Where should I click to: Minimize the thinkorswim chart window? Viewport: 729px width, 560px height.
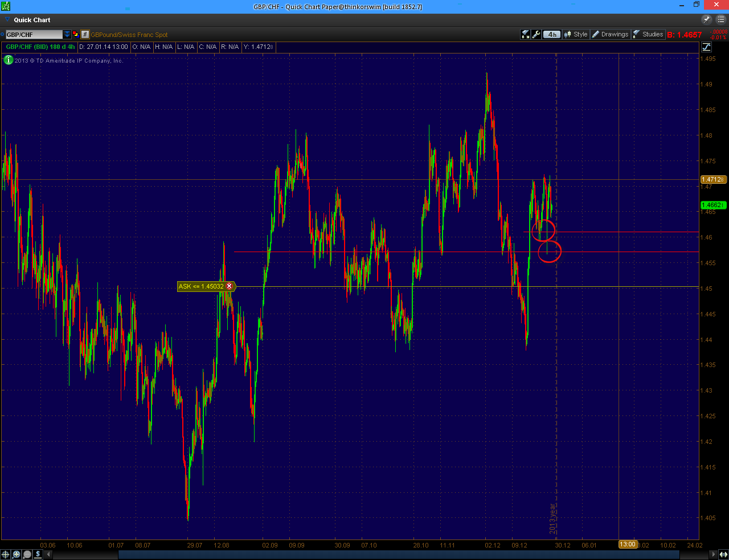click(682, 5)
